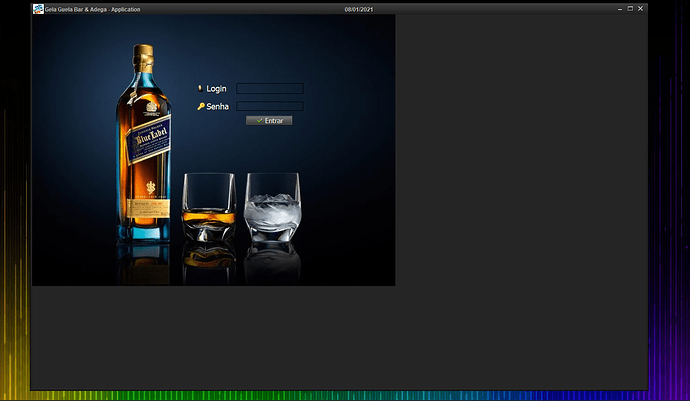
Task: Click the empty dark area below the image
Action: [x=339, y=338]
